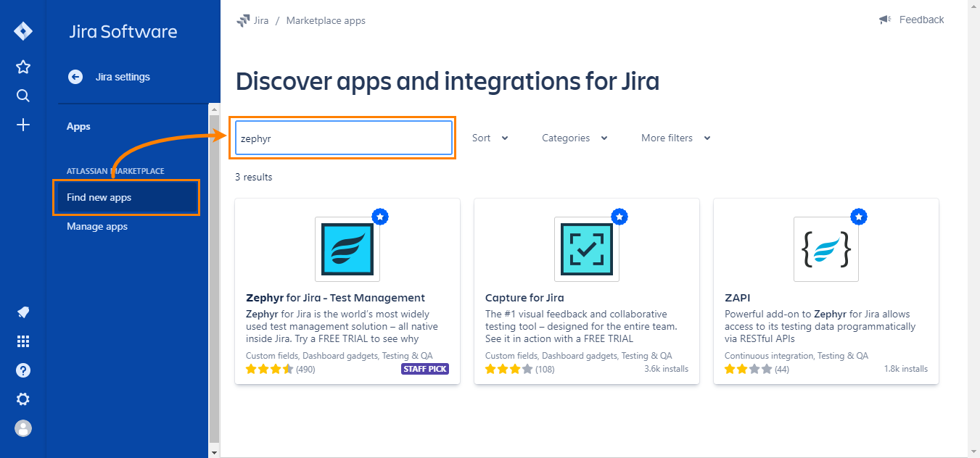Click the Feedback megaphone icon
Screen dimensions: 980x458
pyautogui.click(x=885, y=20)
